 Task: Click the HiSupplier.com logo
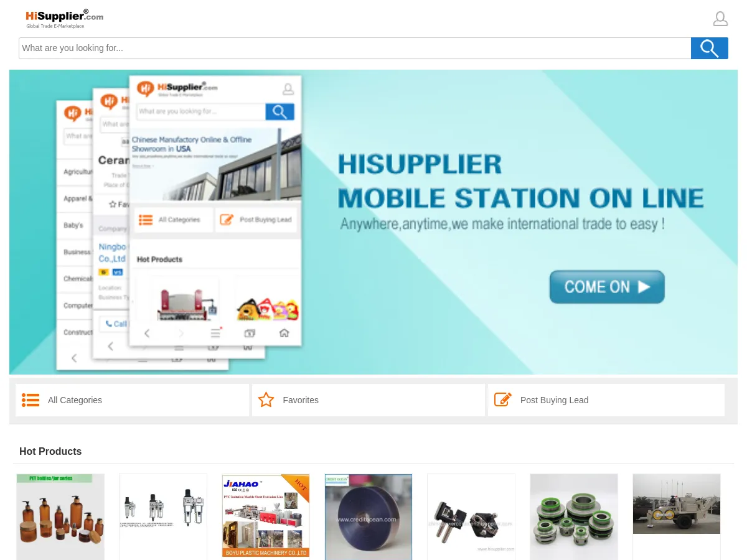(x=64, y=19)
